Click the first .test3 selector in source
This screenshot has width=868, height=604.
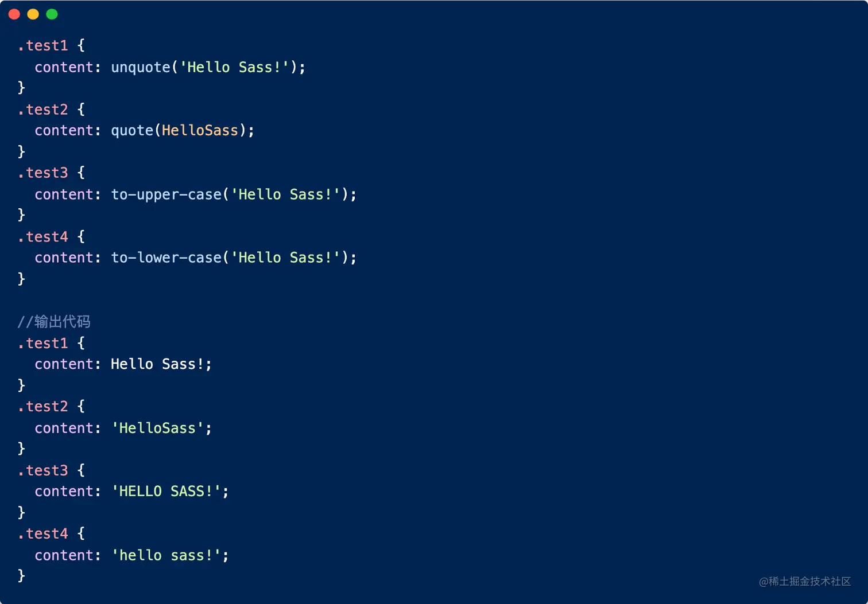point(43,173)
